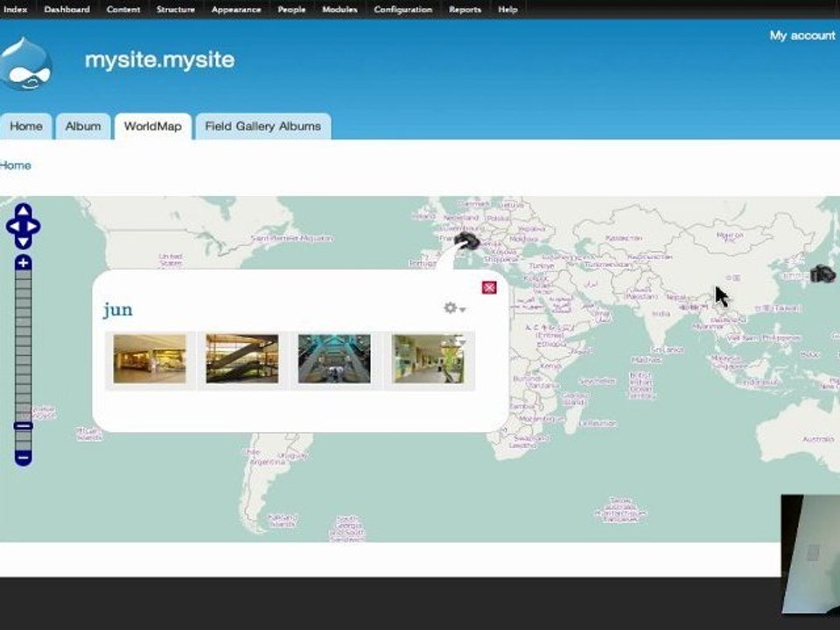Open the Modules admin menu
Screen dimensions: 840x630
tap(339, 10)
